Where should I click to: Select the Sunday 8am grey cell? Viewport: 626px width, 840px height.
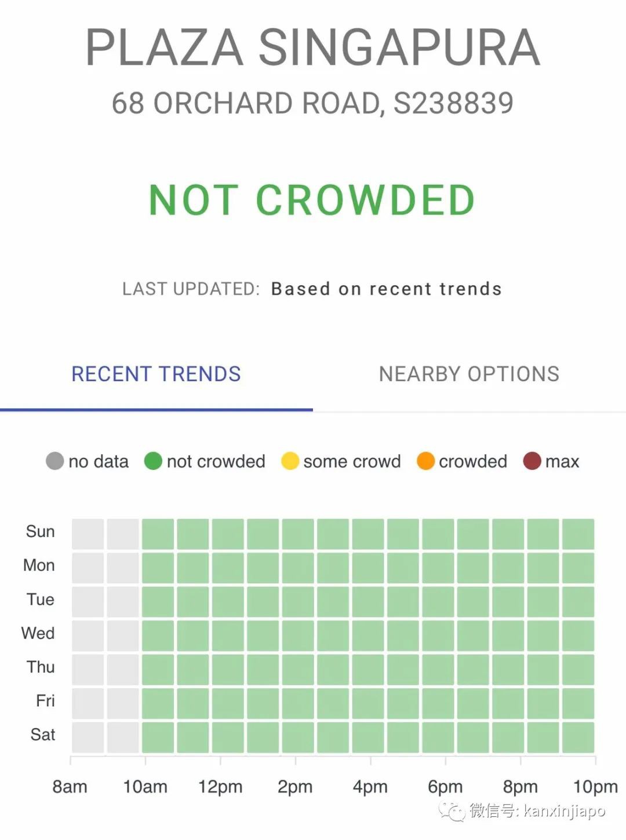tap(88, 534)
